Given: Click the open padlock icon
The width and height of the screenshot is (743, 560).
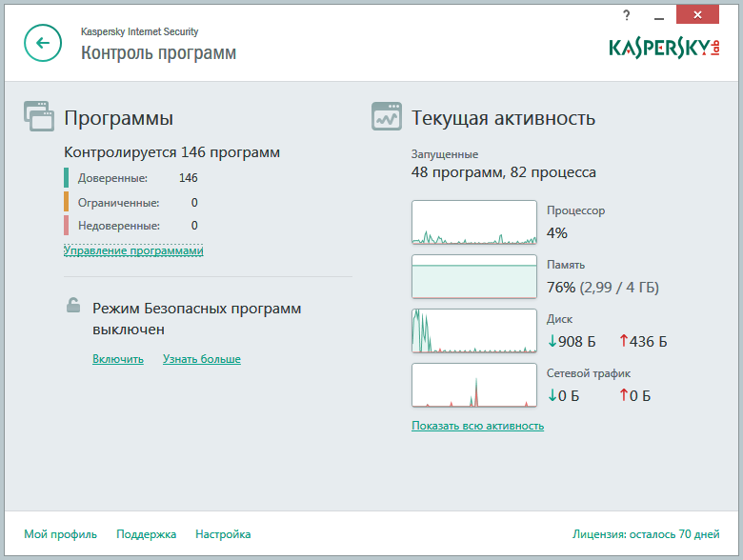Looking at the screenshot, I should [x=73, y=305].
